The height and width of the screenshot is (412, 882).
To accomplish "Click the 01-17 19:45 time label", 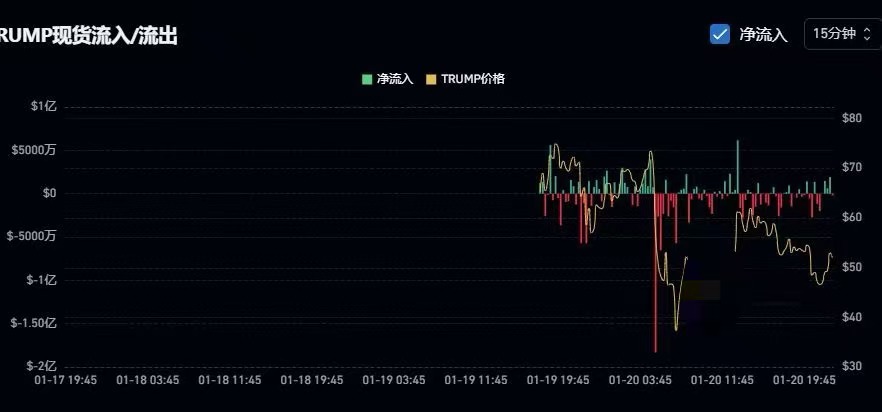I will click(x=65, y=380).
